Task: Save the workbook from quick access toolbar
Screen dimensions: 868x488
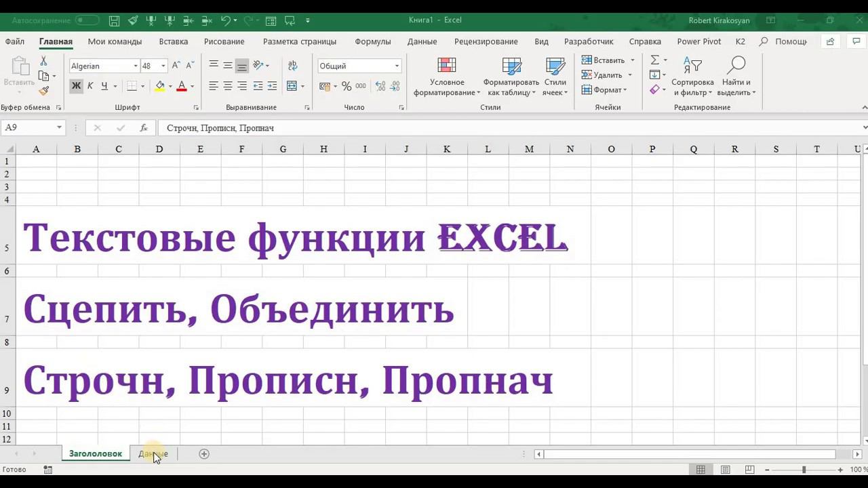Action: pyautogui.click(x=114, y=21)
